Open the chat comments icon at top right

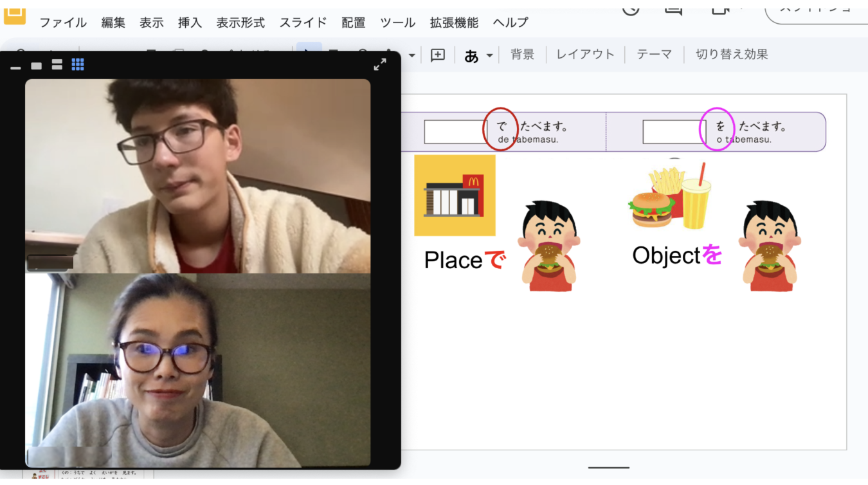[673, 6]
